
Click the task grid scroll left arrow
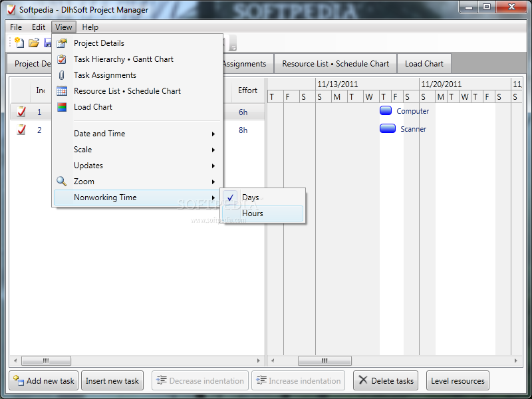coord(15,360)
